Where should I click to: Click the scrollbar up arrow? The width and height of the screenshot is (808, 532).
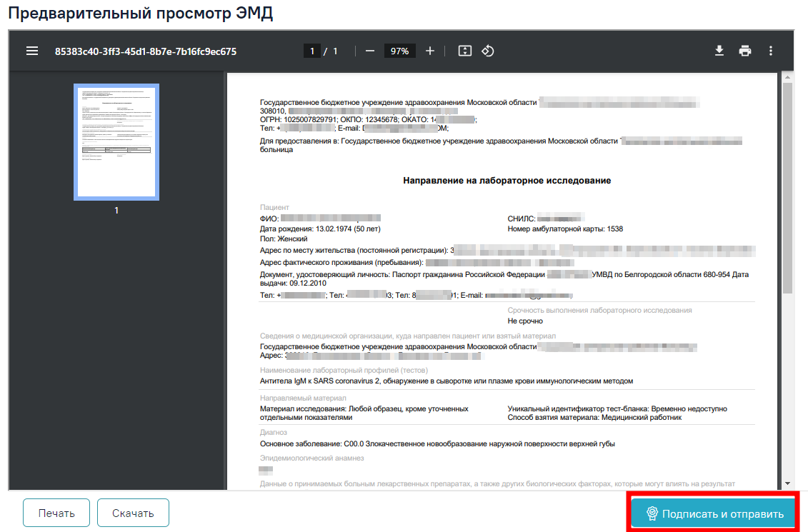pyautogui.click(x=787, y=77)
